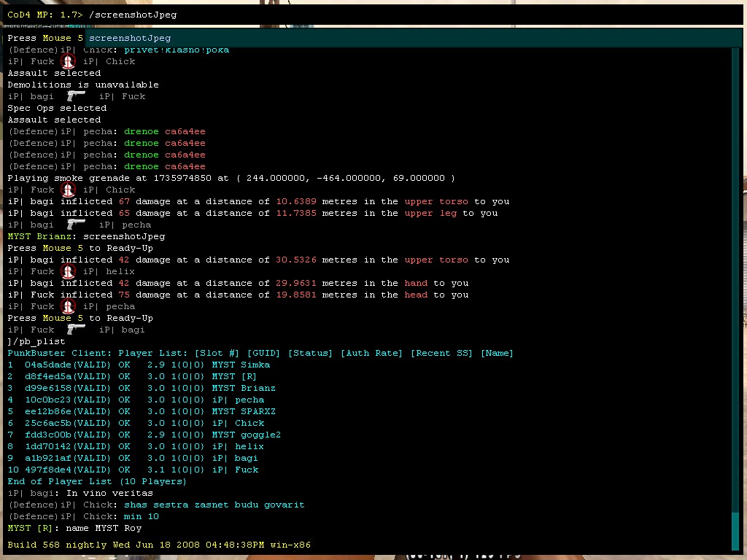Click the "Build 568 nightly" version text
The height and width of the screenshot is (560, 747).
pos(159,545)
